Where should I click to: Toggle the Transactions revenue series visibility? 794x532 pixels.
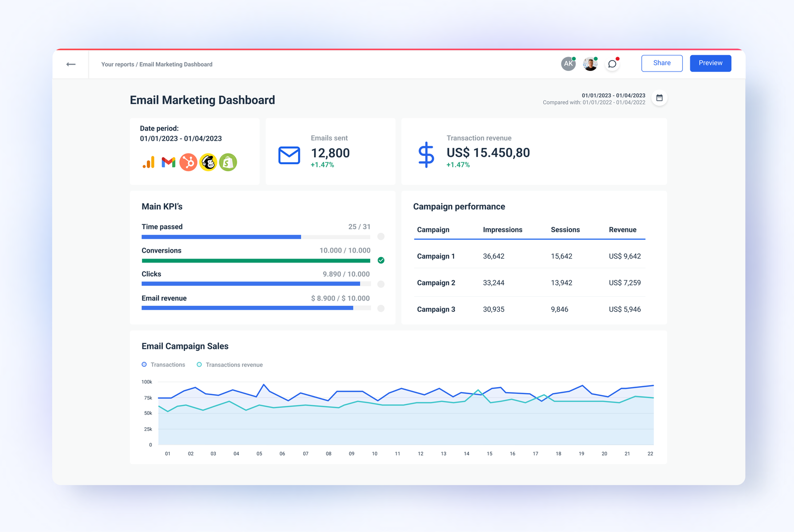[x=229, y=364]
